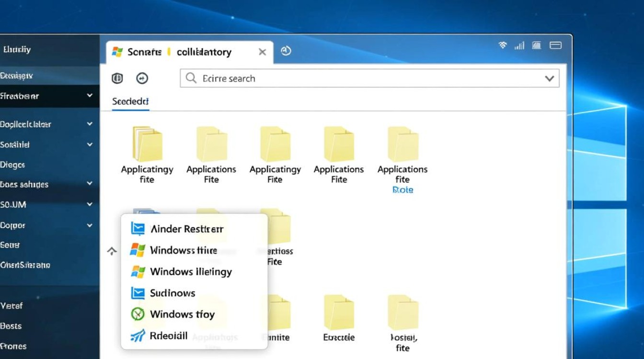Click the Wi-Fi icon in title bar
This screenshot has height=359, width=644.
coord(503,45)
